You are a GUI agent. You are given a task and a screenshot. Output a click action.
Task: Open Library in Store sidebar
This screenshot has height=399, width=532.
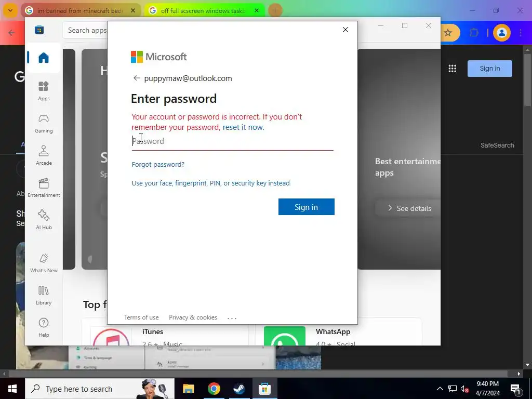coord(44,295)
